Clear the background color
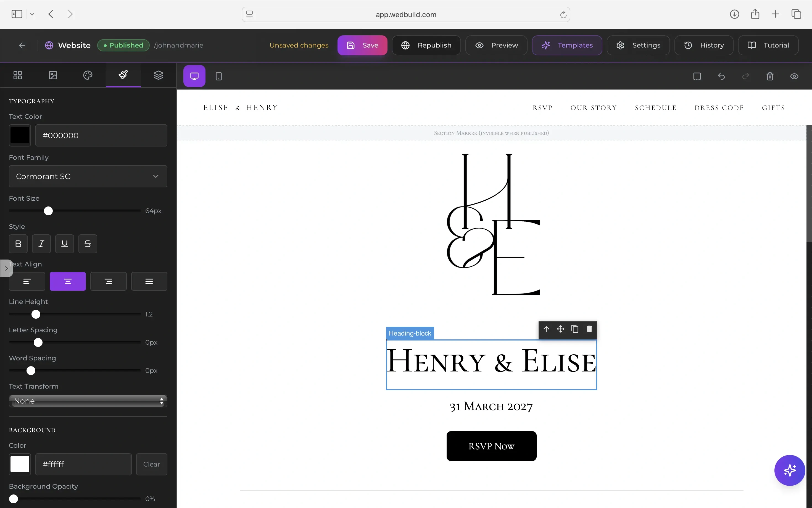812x508 pixels. pyautogui.click(x=152, y=464)
